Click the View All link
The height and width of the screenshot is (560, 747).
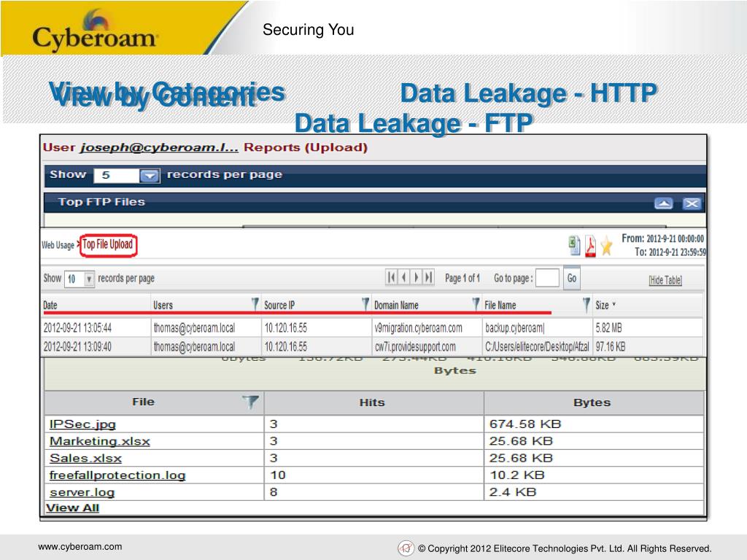click(x=72, y=508)
